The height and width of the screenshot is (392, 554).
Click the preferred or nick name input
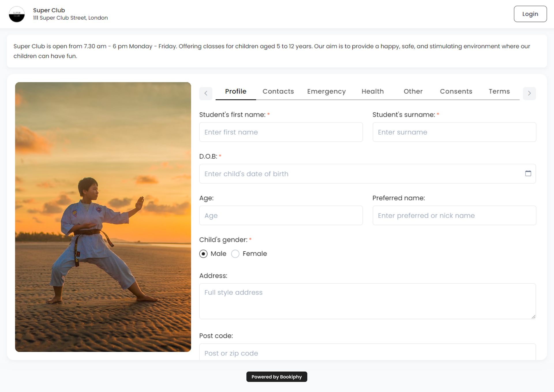tap(454, 215)
